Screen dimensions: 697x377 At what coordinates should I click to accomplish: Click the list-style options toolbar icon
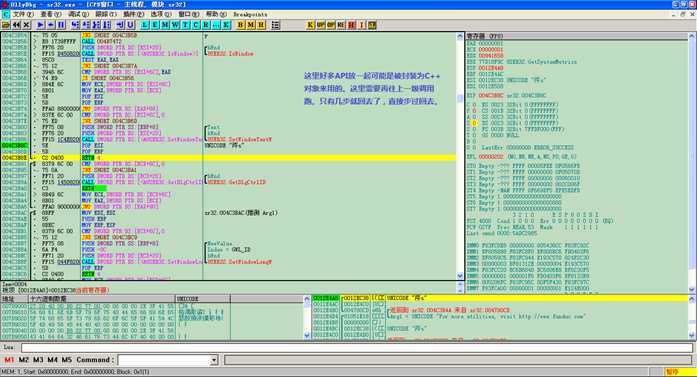pyautogui.click(x=276, y=25)
